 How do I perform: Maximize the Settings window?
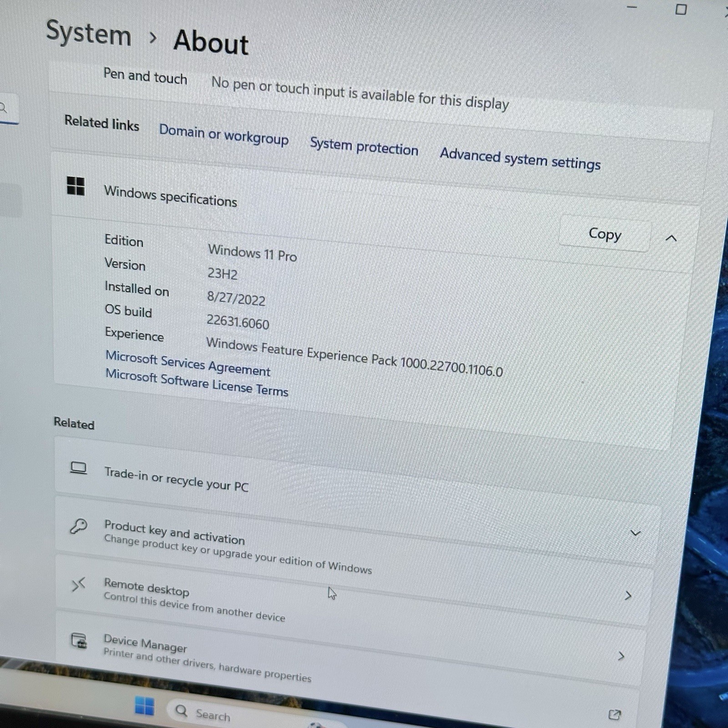coord(681,9)
